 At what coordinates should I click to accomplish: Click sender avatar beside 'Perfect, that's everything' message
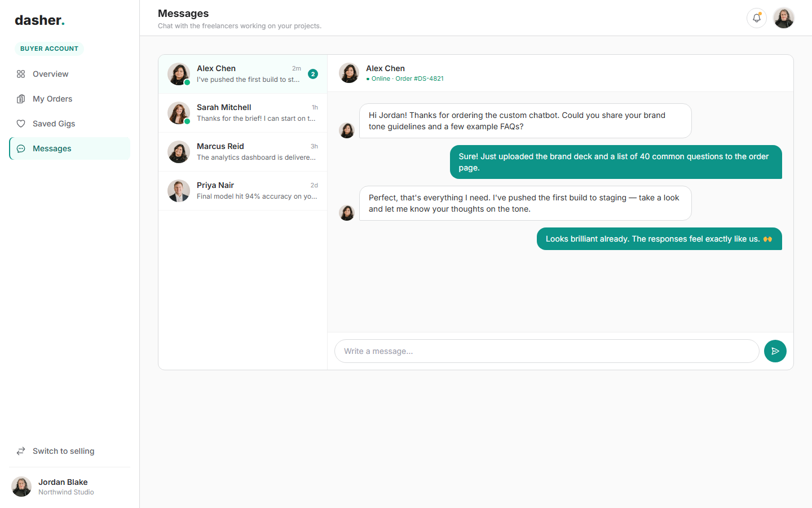click(347, 213)
